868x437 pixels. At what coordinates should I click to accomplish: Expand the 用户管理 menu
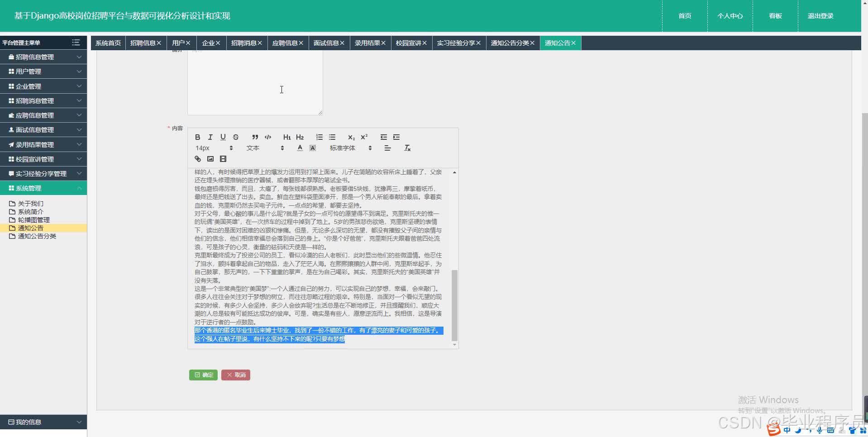coord(43,71)
